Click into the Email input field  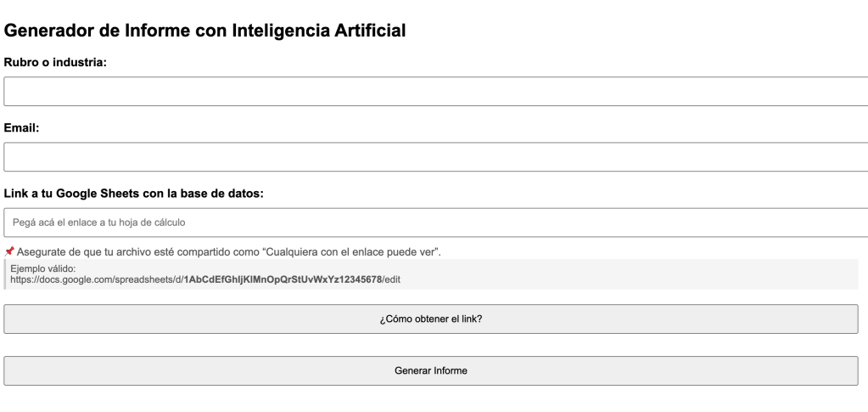tap(434, 157)
